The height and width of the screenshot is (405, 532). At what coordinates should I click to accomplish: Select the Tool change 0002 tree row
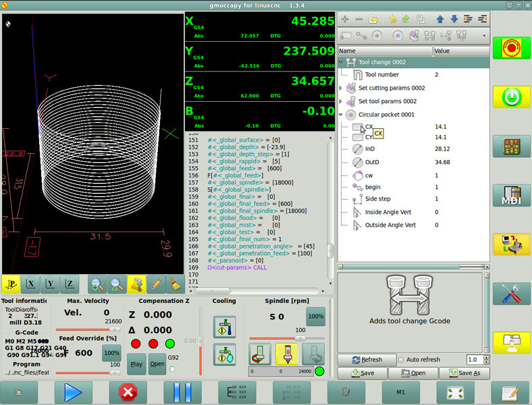pos(381,62)
